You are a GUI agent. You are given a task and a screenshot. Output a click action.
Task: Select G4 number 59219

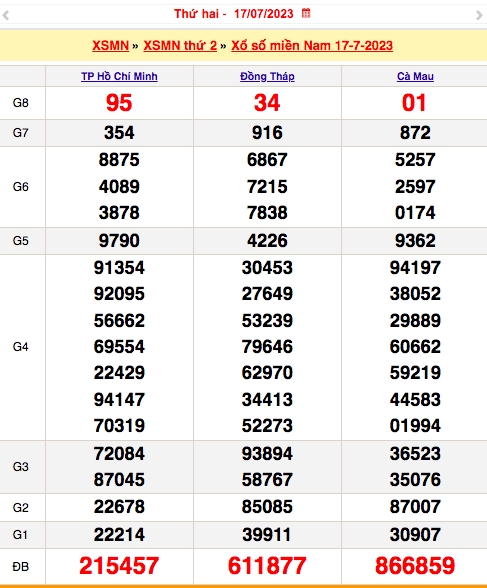(x=415, y=373)
